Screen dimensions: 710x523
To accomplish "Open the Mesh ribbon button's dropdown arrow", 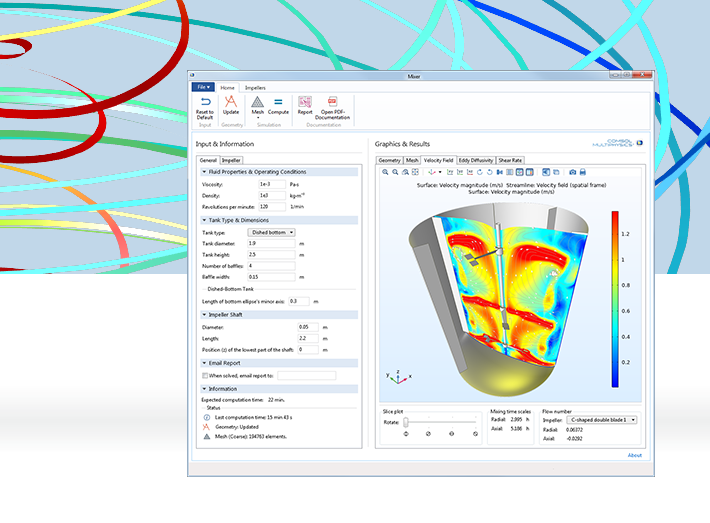I will click(x=258, y=118).
